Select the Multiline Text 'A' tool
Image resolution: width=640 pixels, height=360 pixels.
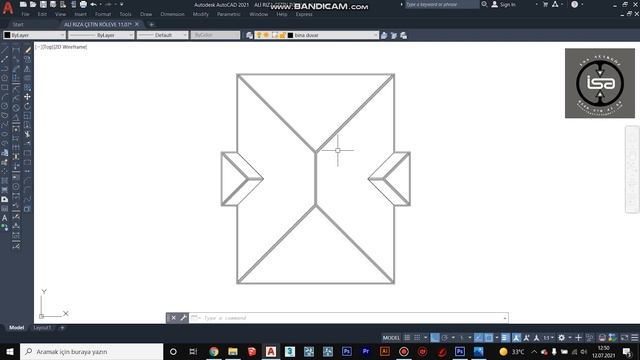pyautogui.click(x=4, y=218)
